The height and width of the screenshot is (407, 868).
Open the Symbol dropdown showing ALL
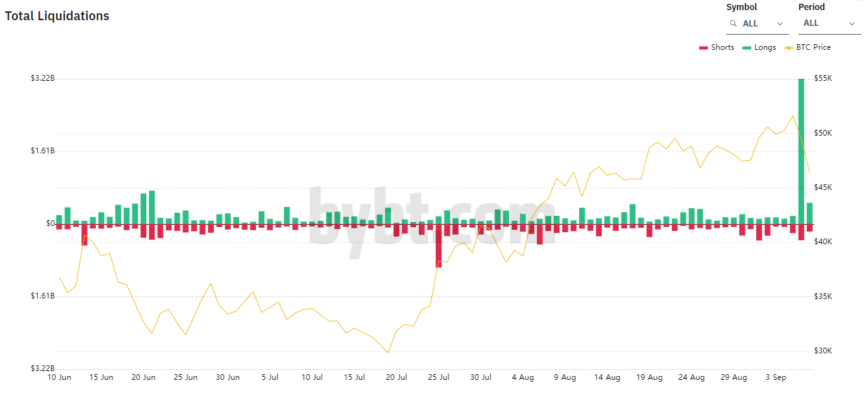[757, 23]
